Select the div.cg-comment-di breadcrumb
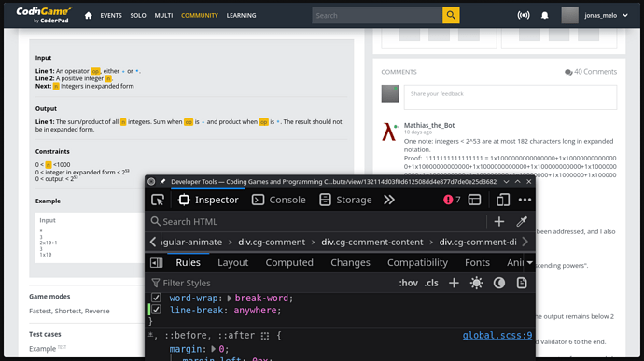644x361 pixels. [478, 243]
